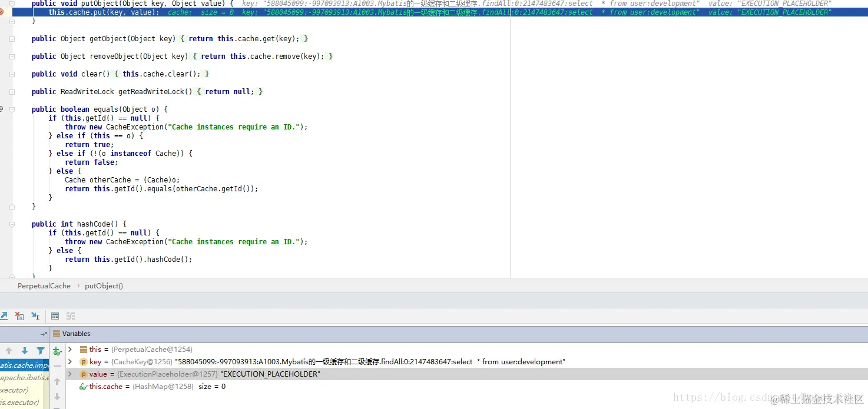Image resolution: width=868 pixels, height=409 pixels.
Task: Click the red breakpoint icon in the gutter
Action: pos(2,12)
